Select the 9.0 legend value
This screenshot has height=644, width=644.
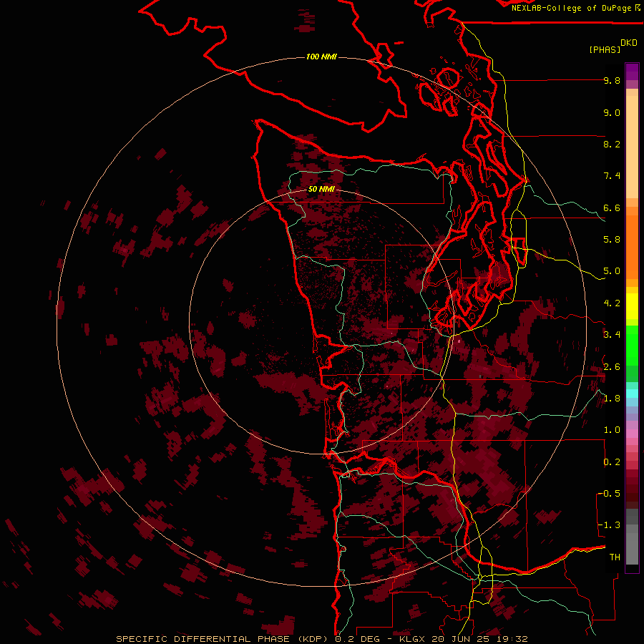(x=612, y=112)
